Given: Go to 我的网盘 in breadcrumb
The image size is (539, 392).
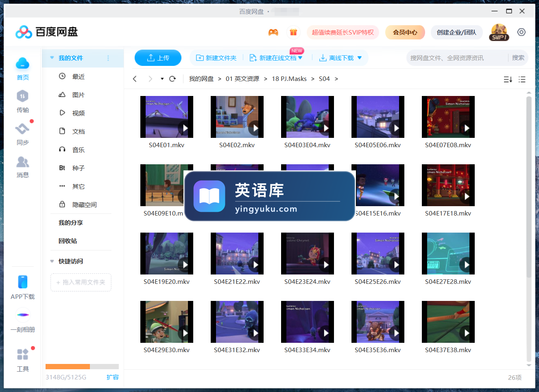Looking at the screenshot, I should pyautogui.click(x=201, y=79).
